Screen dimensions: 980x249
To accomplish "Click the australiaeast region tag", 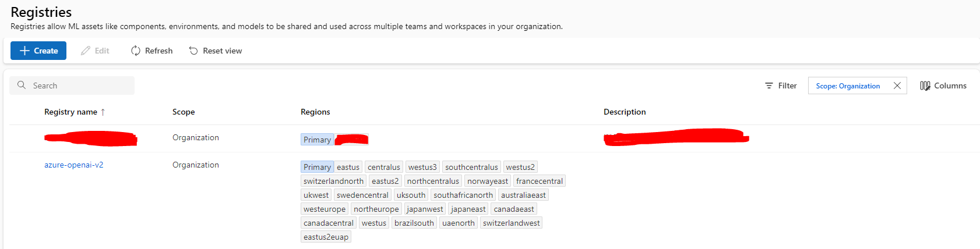I will point(523,195).
